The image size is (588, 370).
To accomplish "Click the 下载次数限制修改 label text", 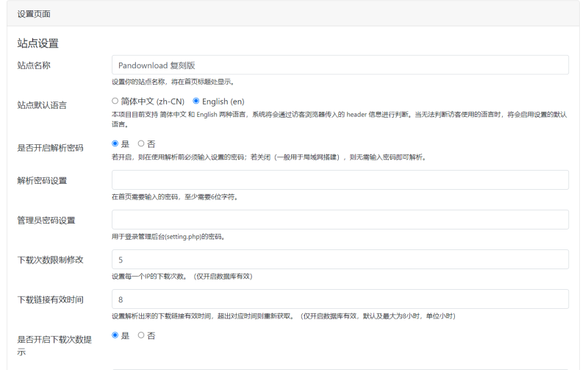I will point(50,260).
